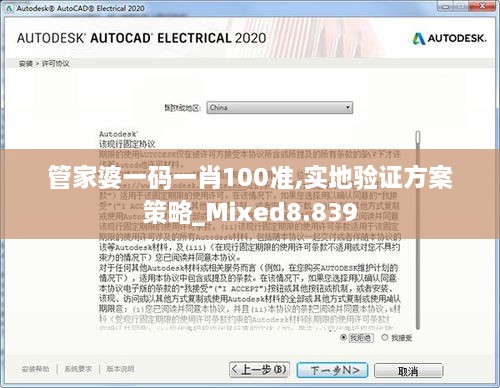This screenshot has width=500, height=388.
Task: Click the 下一步 N next button
Action: point(332,370)
